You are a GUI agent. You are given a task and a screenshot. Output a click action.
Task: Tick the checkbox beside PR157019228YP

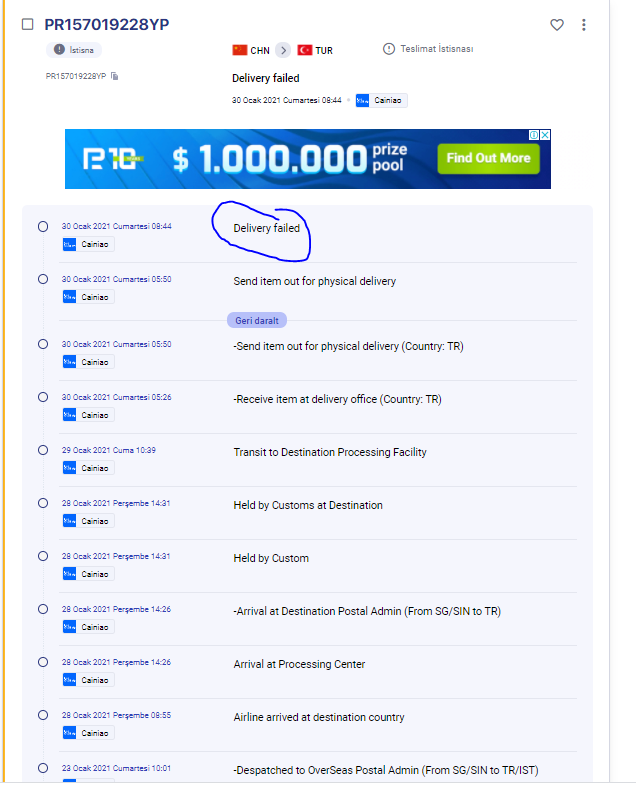(28, 24)
